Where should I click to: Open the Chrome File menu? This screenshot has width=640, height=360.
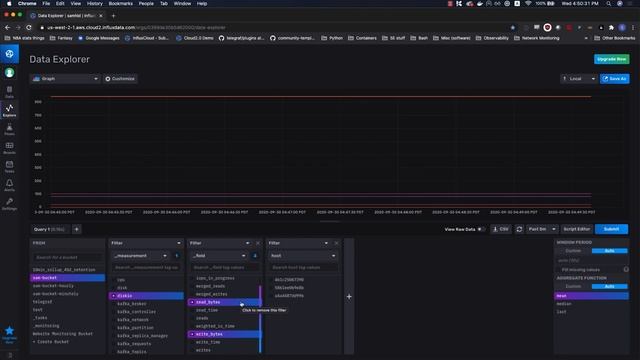pos(46,4)
